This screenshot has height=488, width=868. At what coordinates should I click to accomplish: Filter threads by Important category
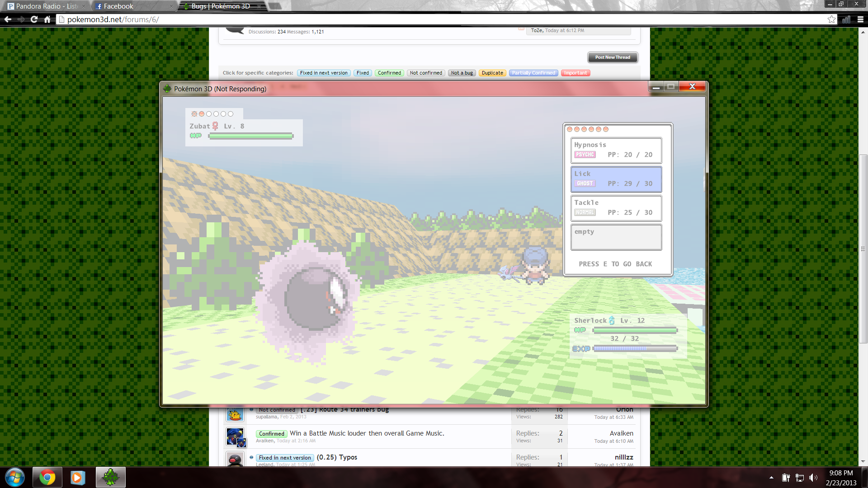[576, 73]
